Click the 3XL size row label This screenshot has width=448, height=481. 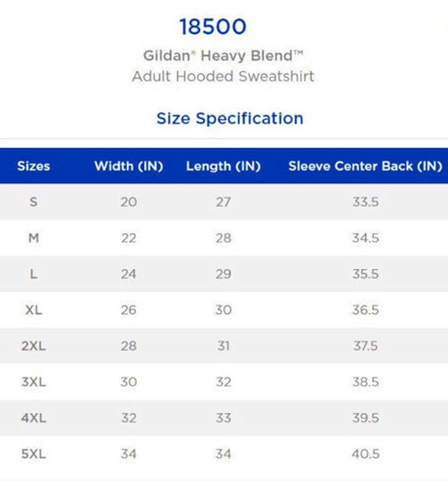tap(34, 382)
